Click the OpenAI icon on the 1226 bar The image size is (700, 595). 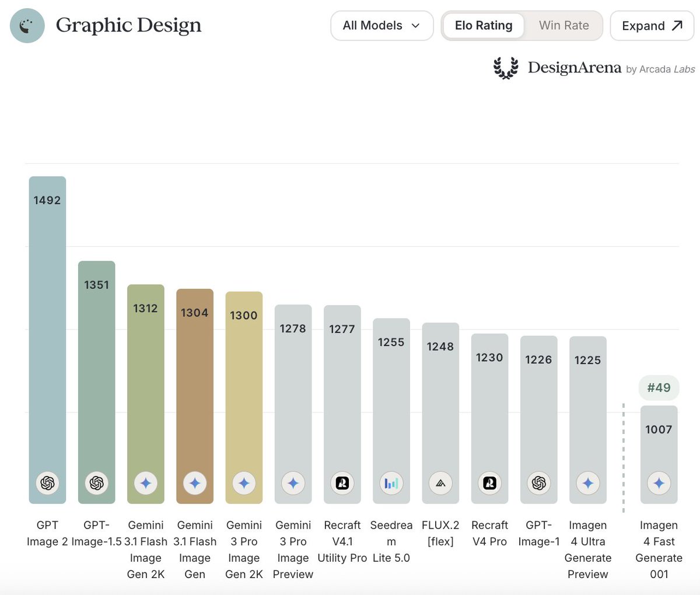click(x=539, y=483)
